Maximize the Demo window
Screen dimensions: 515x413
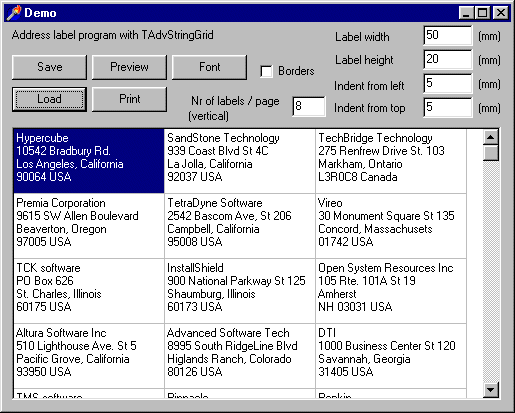coord(482,13)
